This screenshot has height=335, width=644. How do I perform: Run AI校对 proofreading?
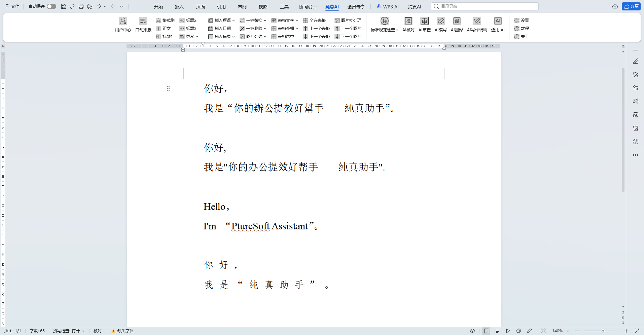click(408, 25)
